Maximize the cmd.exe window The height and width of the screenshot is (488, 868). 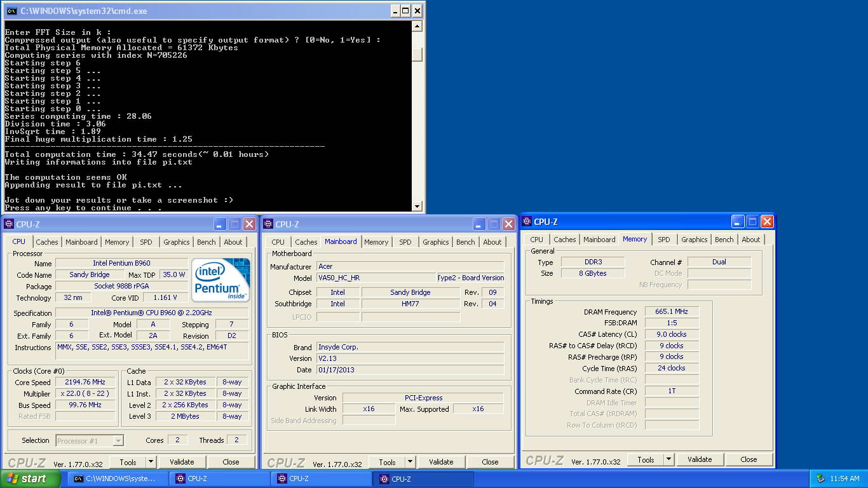click(406, 11)
